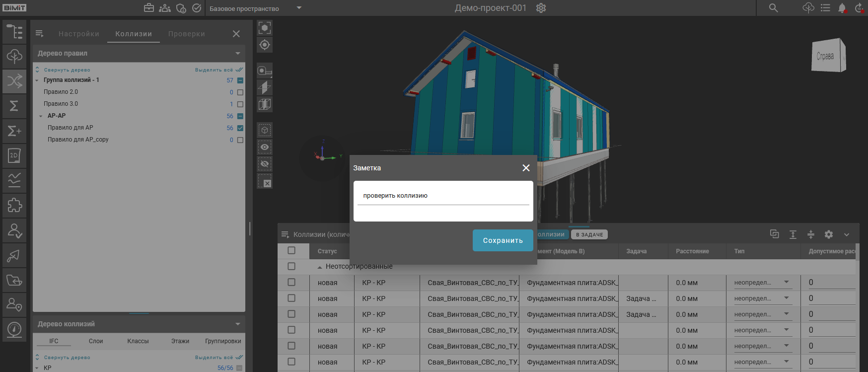The image size is (868, 372).
Task: Open the 2D drawing view icon
Action: click(14, 155)
